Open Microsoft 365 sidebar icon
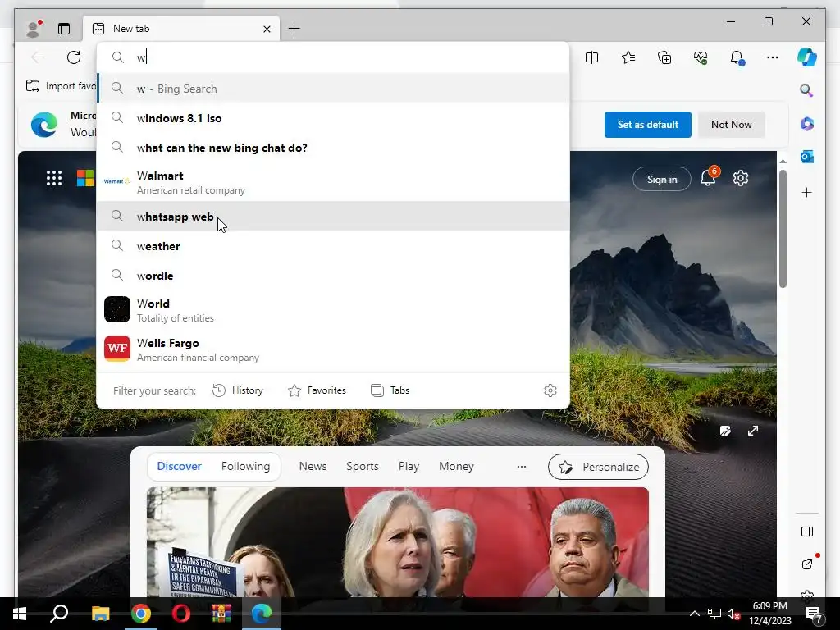Viewport: 840px width, 630px height. pyautogui.click(x=807, y=124)
